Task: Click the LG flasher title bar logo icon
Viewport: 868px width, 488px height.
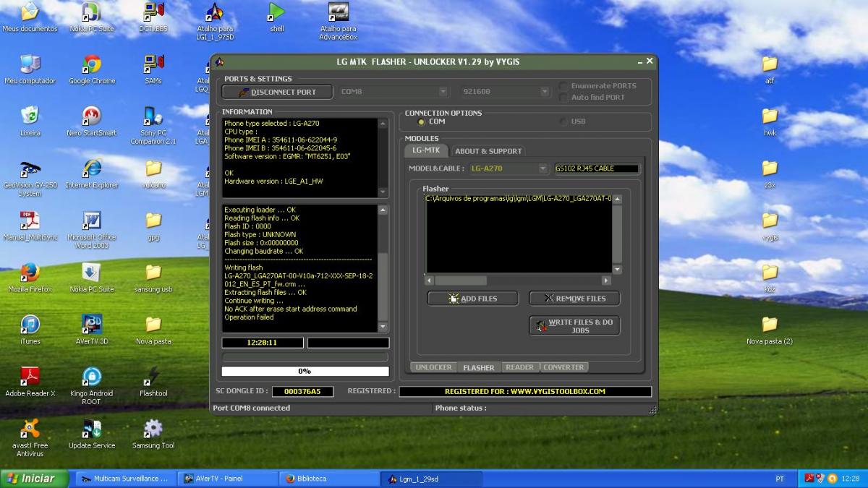Action: pyautogui.click(x=220, y=61)
